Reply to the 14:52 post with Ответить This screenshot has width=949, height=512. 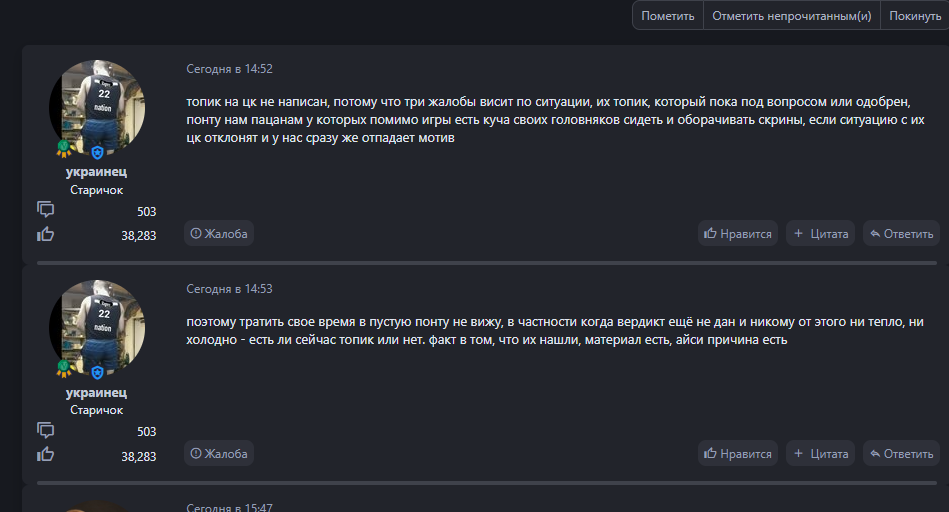(x=901, y=234)
